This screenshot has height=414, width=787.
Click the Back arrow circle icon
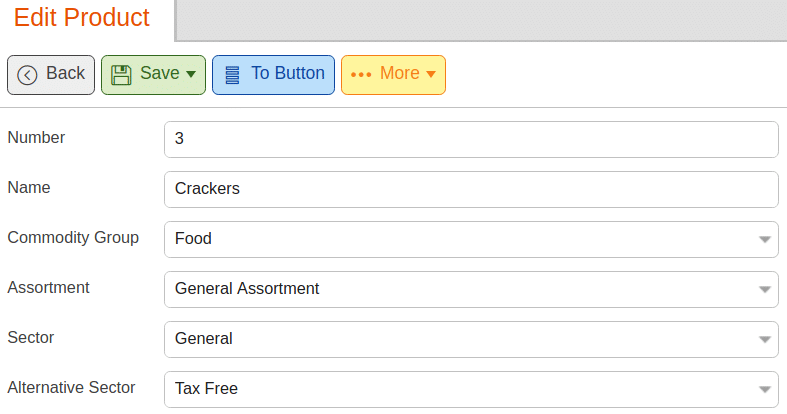pyautogui.click(x=27, y=75)
